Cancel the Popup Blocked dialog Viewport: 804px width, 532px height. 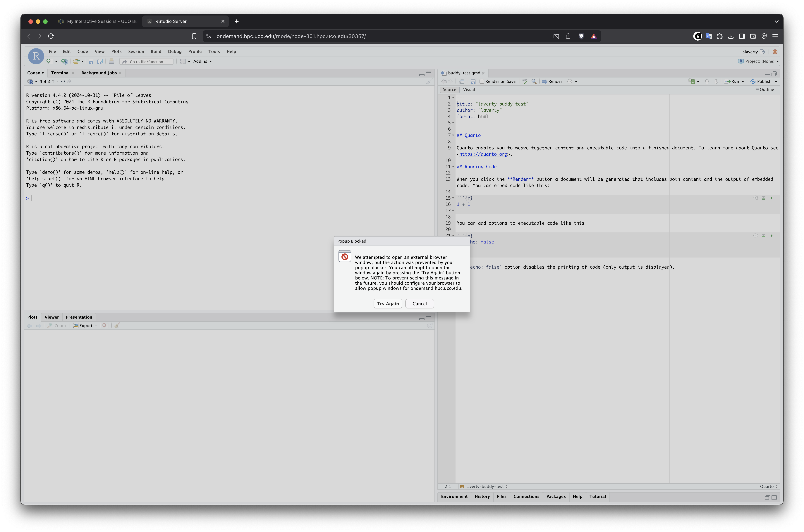[x=420, y=304]
